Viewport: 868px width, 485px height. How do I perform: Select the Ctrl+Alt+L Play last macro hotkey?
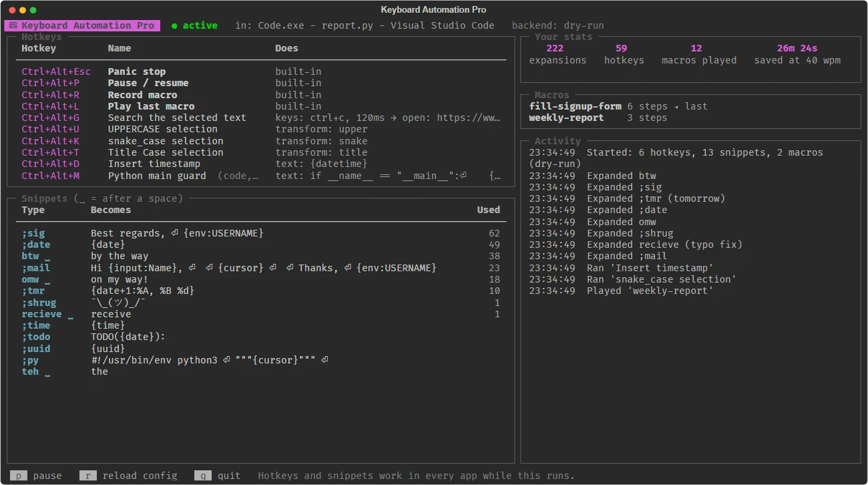[261, 106]
